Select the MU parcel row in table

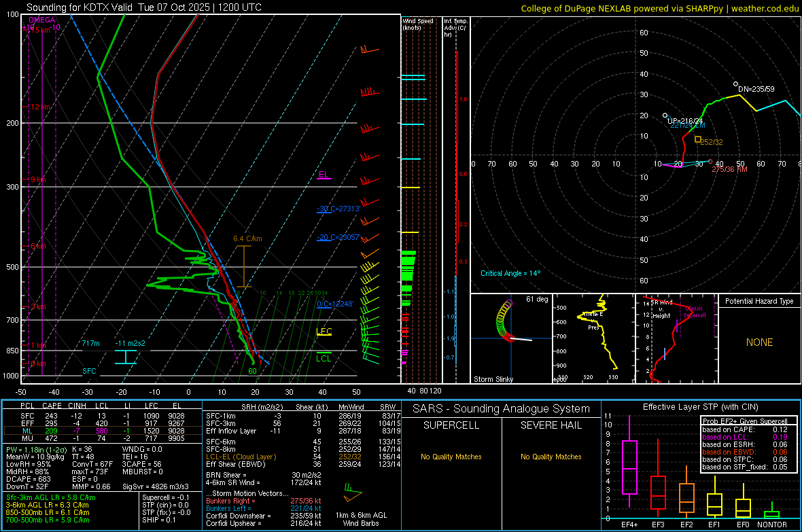point(103,438)
